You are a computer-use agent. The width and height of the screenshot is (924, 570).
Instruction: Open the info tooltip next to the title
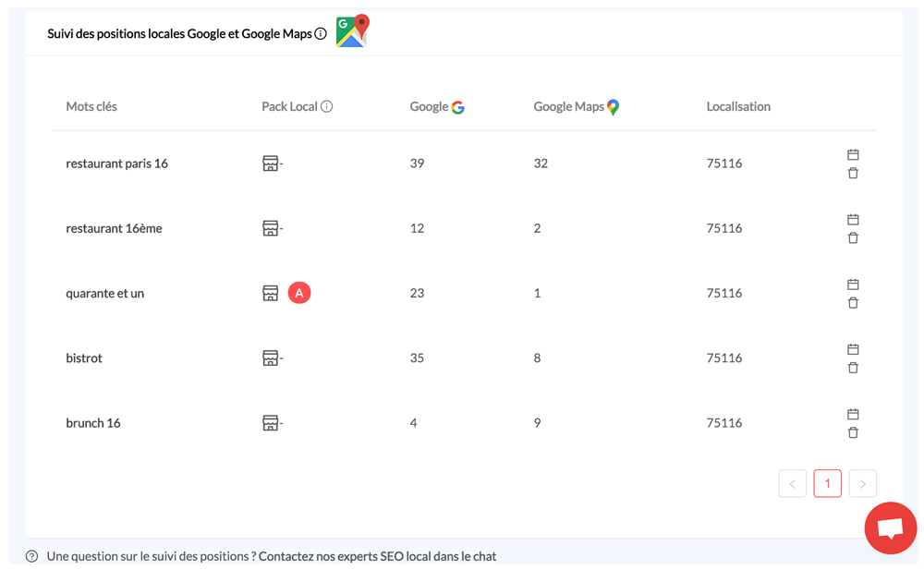point(319,31)
